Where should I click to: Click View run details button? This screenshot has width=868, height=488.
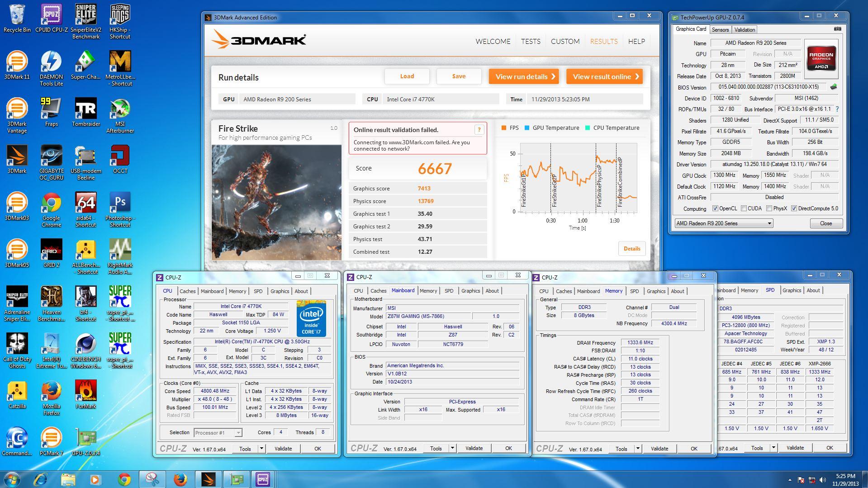pyautogui.click(x=524, y=76)
